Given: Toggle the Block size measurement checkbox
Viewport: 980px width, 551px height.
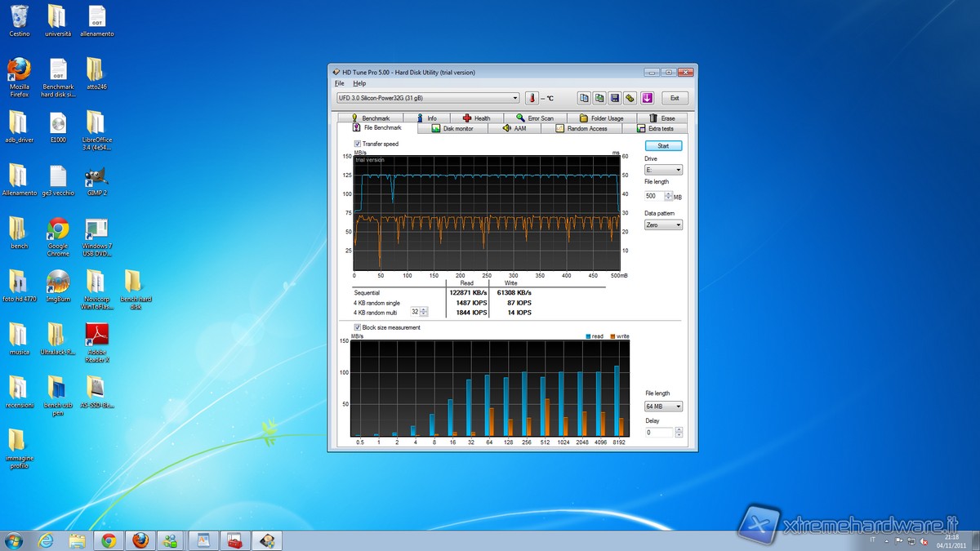Looking at the screenshot, I should point(358,327).
